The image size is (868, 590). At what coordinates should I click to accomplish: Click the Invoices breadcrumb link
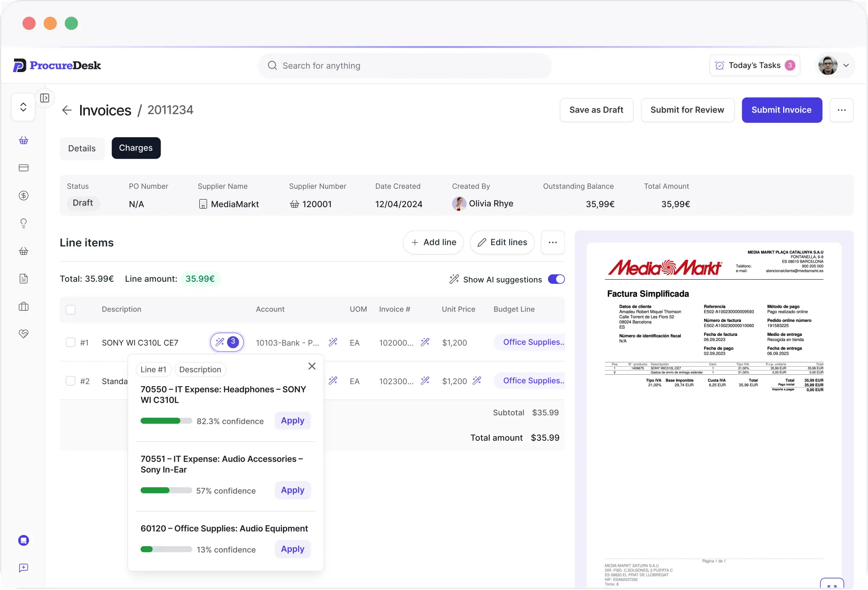[105, 110]
